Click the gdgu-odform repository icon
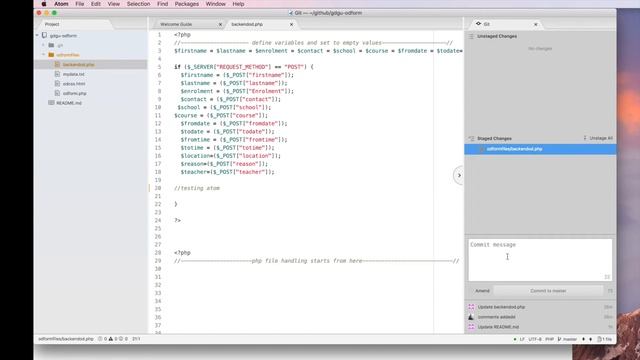The width and height of the screenshot is (640, 360). click(x=44, y=36)
